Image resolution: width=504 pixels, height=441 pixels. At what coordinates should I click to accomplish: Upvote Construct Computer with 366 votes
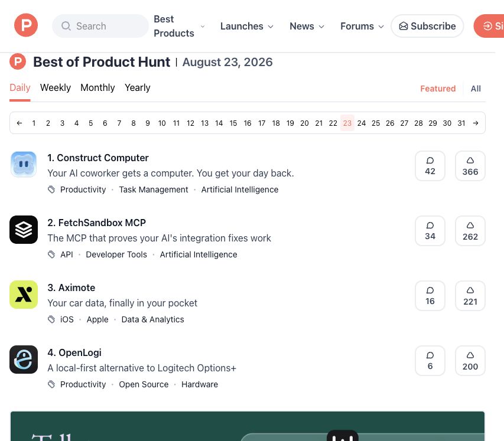[x=470, y=166]
